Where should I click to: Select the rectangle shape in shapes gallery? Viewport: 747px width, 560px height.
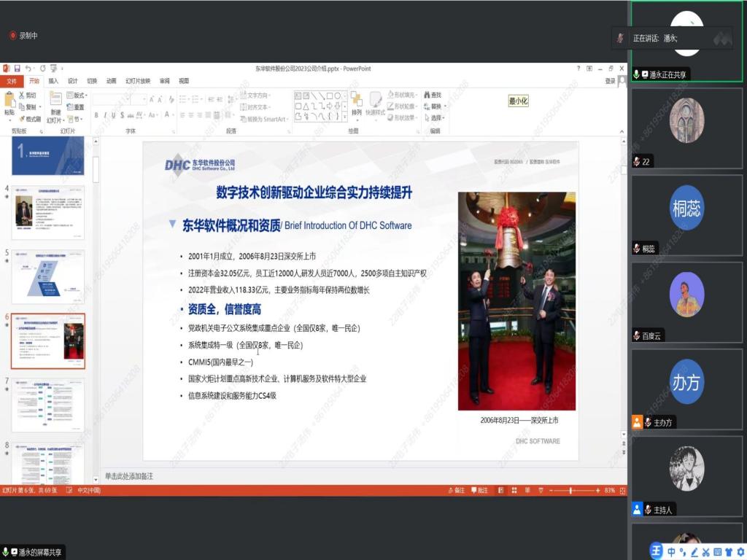[330, 96]
